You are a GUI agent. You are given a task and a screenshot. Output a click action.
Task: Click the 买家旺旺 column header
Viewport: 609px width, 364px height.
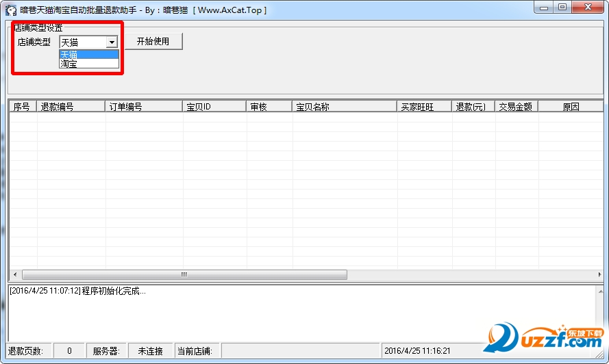click(424, 107)
